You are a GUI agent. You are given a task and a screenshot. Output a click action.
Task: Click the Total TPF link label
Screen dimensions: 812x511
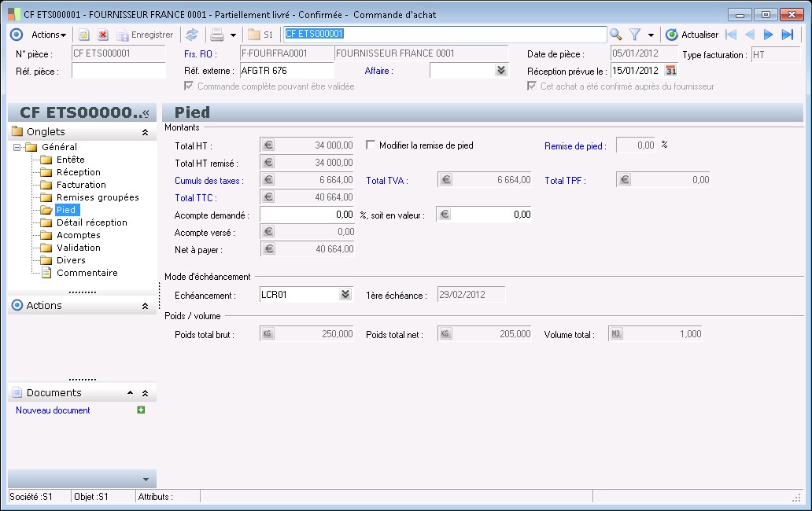pyautogui.click(x=565, y=181)
